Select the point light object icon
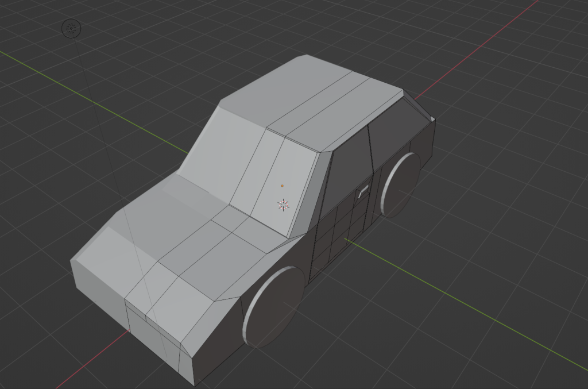The image size is (588, 389). (71, 28)
